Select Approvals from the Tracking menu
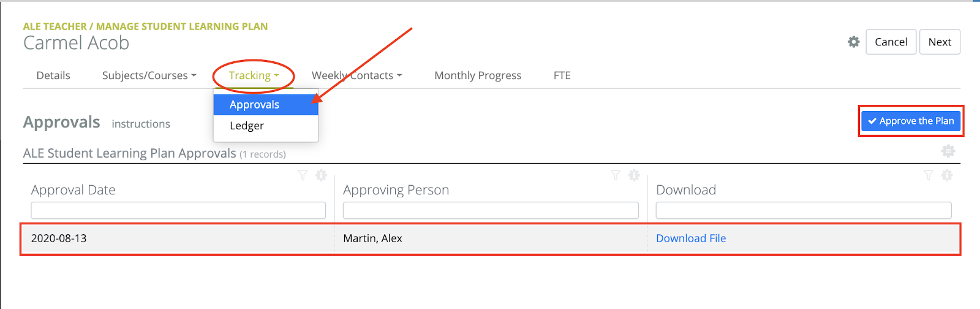The height and width of the screenshot is (309, 980). coord(254,105)
